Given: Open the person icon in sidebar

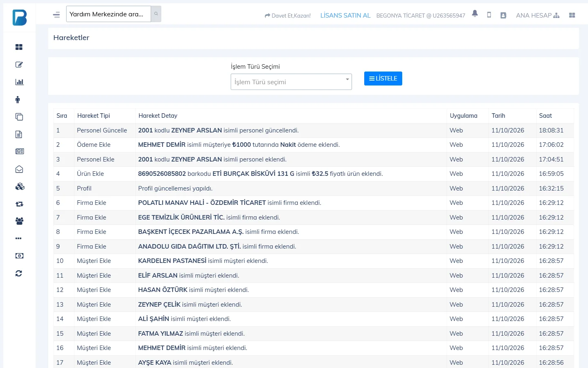Looking at the screenshot, I should (18, 99).
